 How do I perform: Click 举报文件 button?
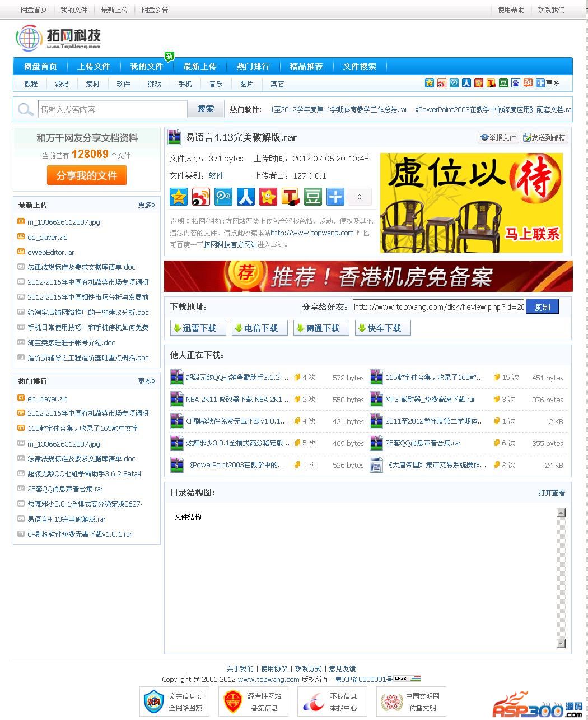(498, 137)
